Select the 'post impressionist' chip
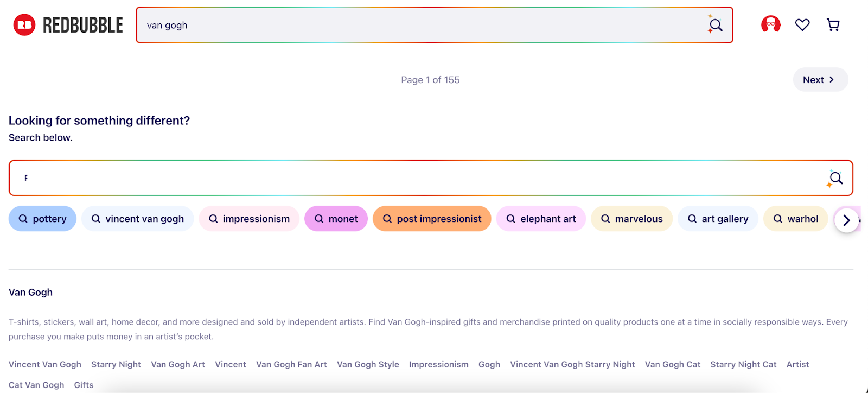This screenshot has height=393, width=868. [x=432, y=219]
